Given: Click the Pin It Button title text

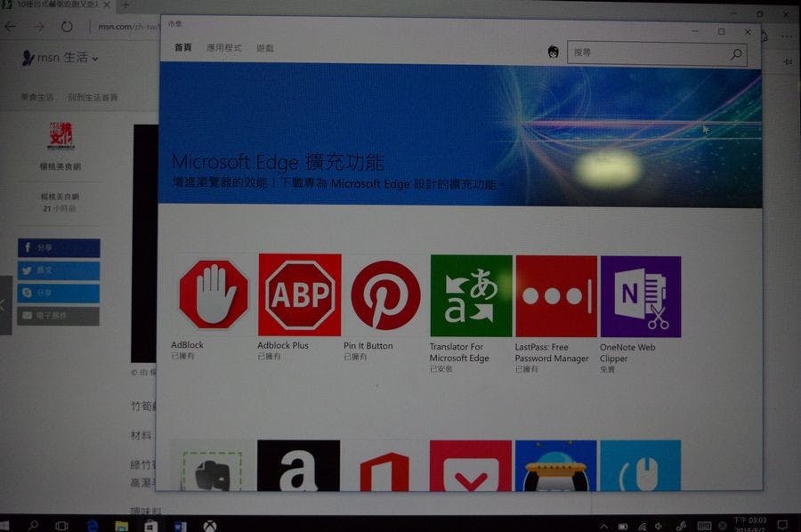Looking at the screenshot, I should (x=368, y=346).
